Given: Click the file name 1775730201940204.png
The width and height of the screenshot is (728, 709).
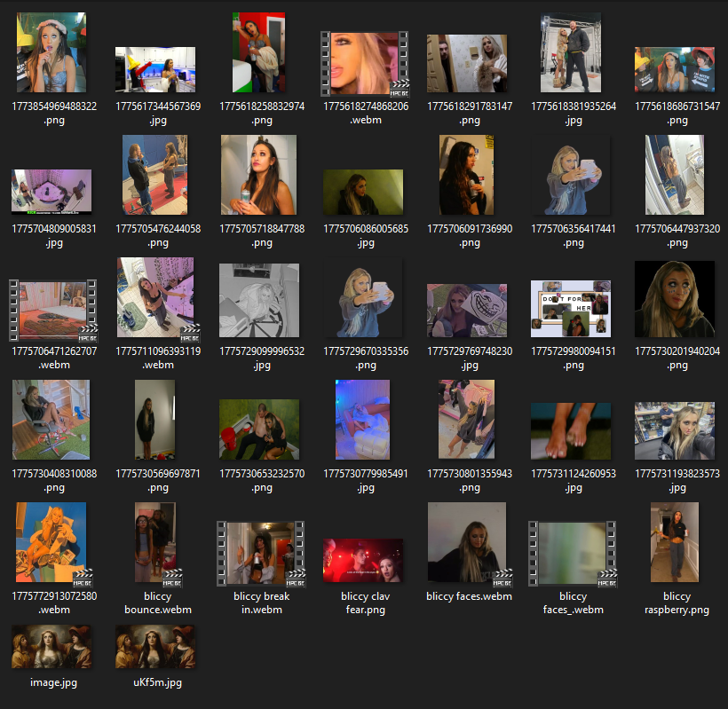Looking at the screenshot, I should tap(677, 358).
